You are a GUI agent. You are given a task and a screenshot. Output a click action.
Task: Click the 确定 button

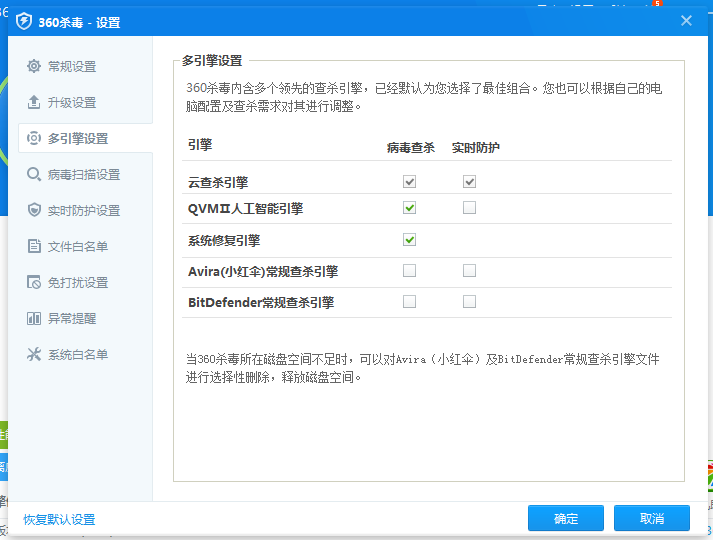(566, 518)
